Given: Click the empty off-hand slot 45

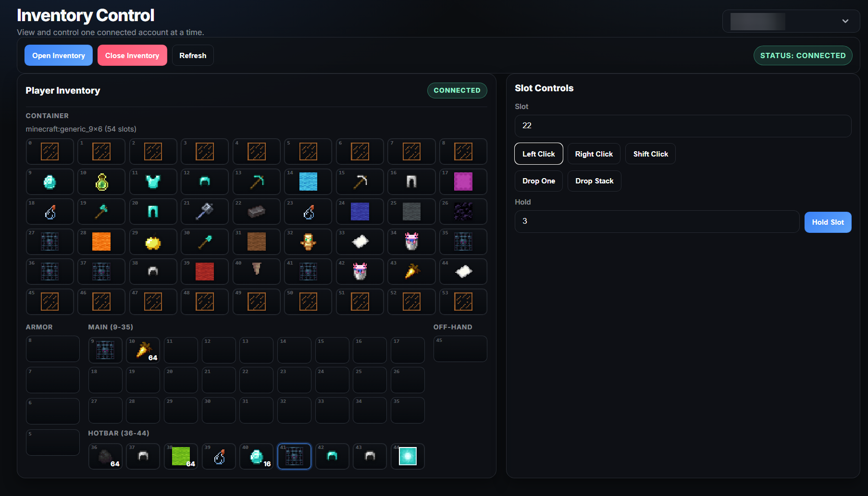Looking at the screenshot, I should pos(460,349).
